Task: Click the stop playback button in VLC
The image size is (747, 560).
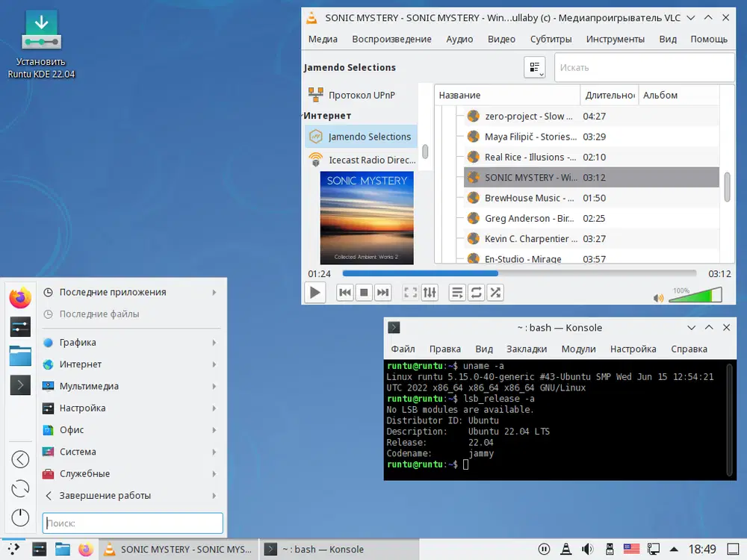Action: (364, 293)
